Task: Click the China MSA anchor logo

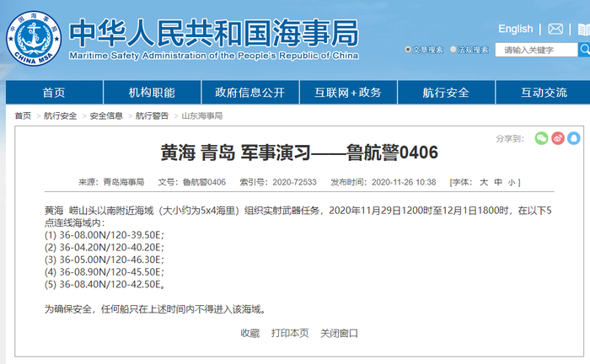Action: click(x=34, y=38)
